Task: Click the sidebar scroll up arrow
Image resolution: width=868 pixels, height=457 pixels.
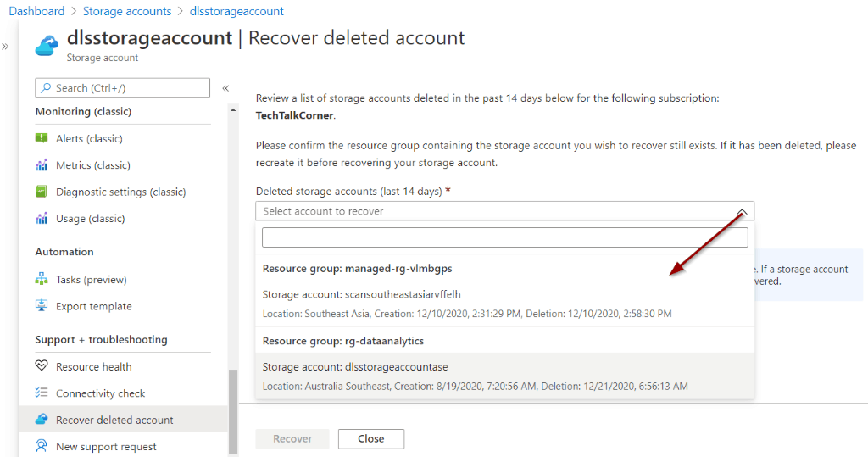Action: coord(233,110)
